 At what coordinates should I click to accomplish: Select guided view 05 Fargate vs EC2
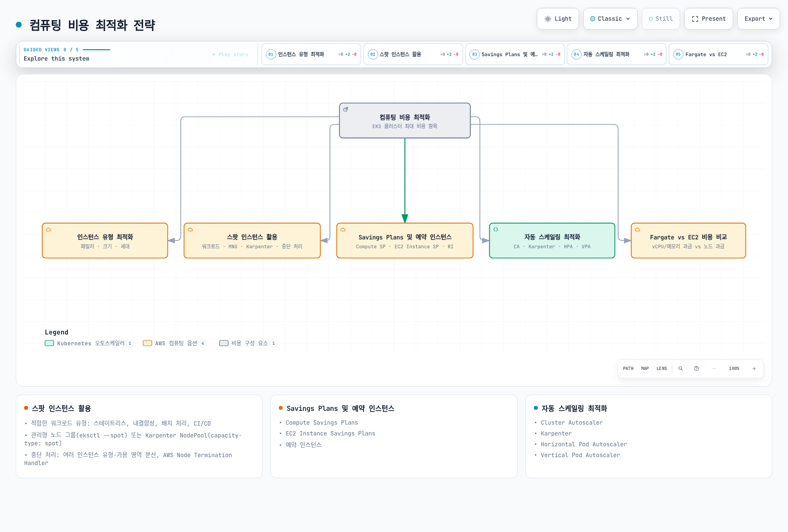click(x=719, y=54)
